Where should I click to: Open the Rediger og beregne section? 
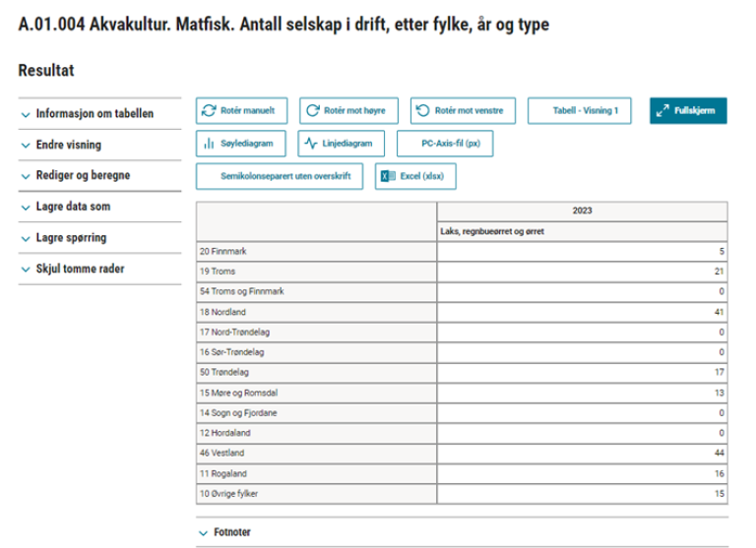coord(83,175)
